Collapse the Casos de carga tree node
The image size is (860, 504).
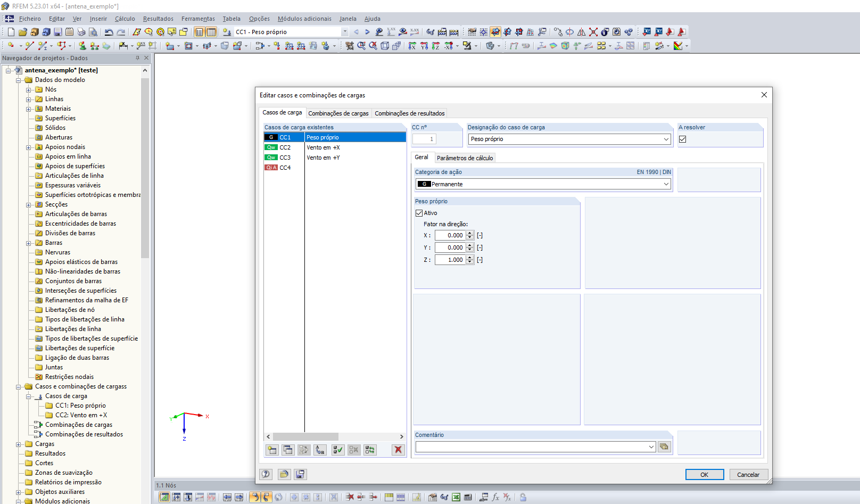[29, 396]
